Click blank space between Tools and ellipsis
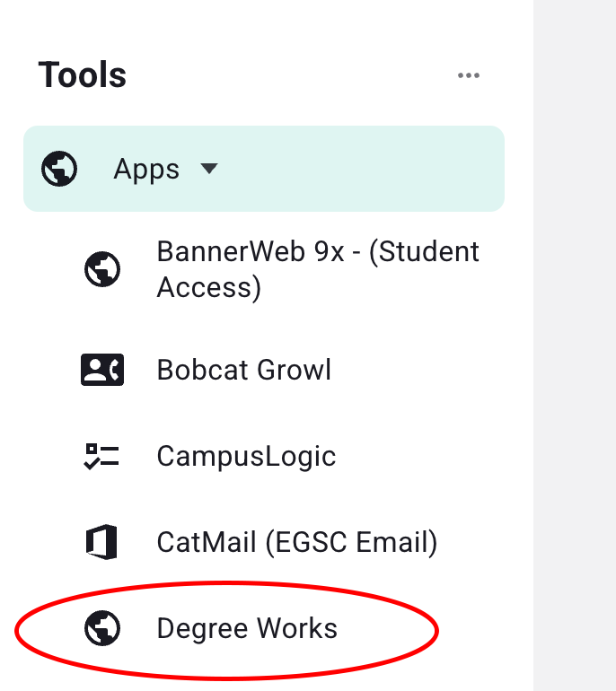Screen dimensions: 616x691 tap(287, 76)
